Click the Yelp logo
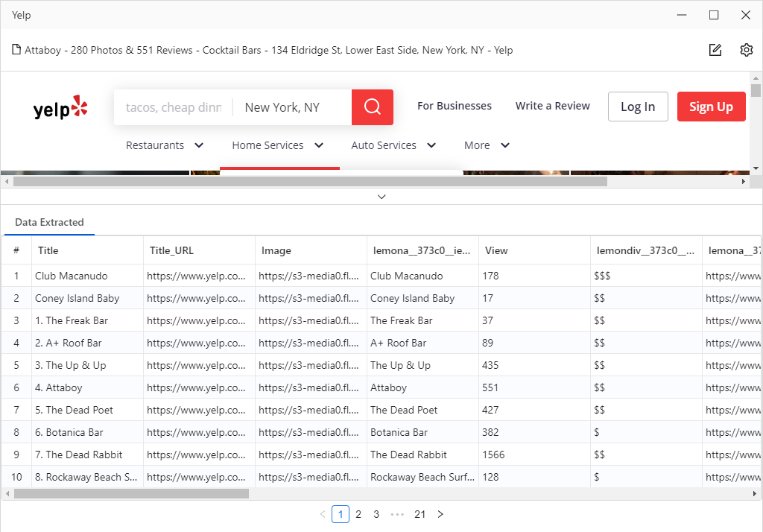The image size is (763, 532). coord(61,108)
